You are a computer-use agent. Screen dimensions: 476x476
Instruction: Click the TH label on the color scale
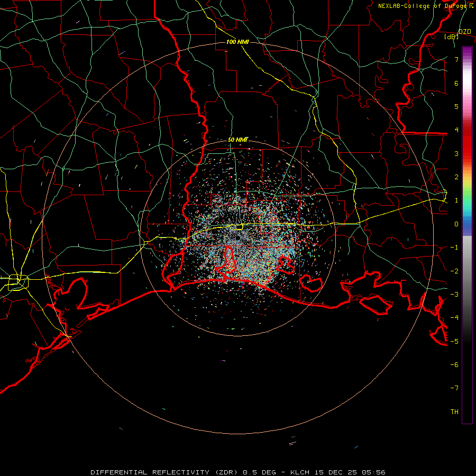(454, 411)
